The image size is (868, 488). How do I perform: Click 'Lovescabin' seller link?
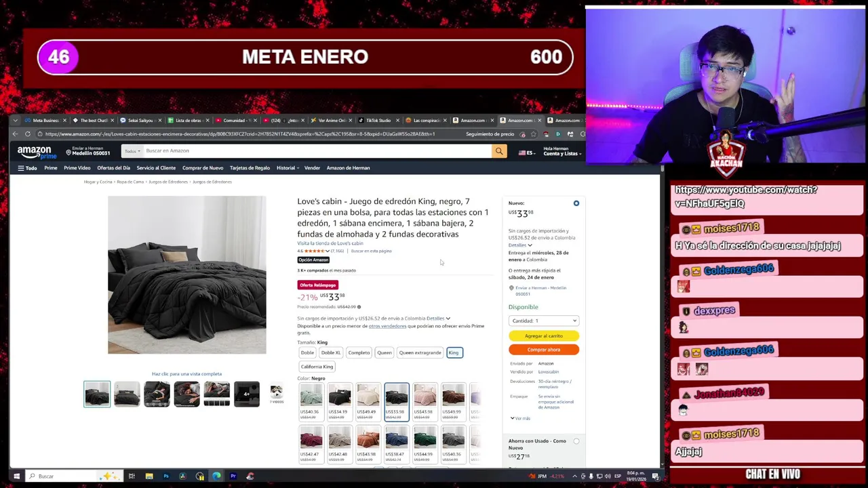549,372
